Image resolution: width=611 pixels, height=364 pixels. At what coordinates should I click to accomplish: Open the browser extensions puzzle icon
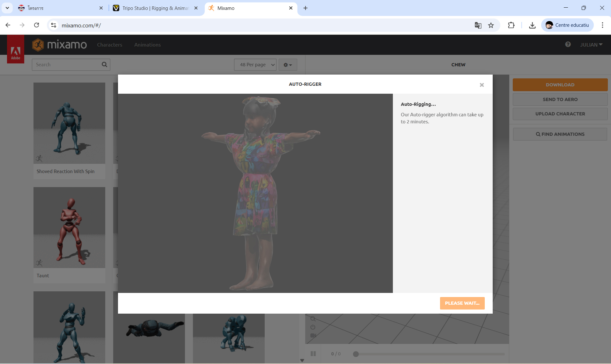(x=511, y=25)
